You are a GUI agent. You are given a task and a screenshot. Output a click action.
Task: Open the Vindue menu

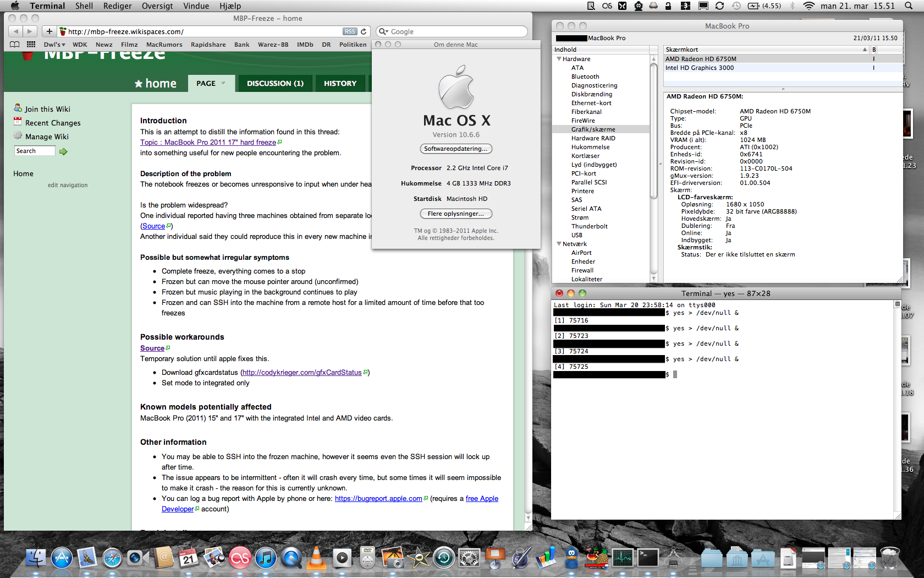point(196,6)
